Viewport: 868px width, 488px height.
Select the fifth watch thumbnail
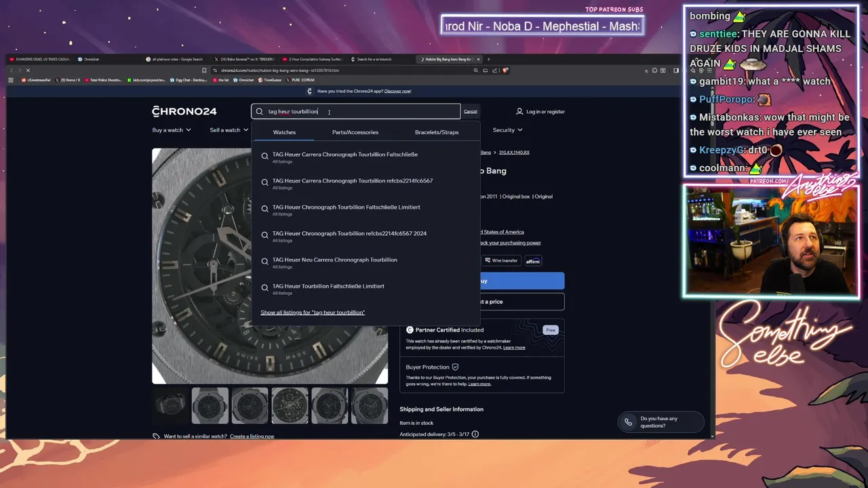point(330,405)
